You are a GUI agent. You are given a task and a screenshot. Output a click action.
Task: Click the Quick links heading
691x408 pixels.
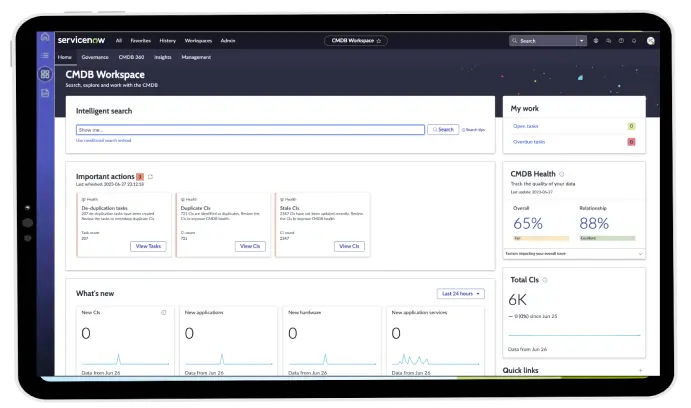[520, 371]
